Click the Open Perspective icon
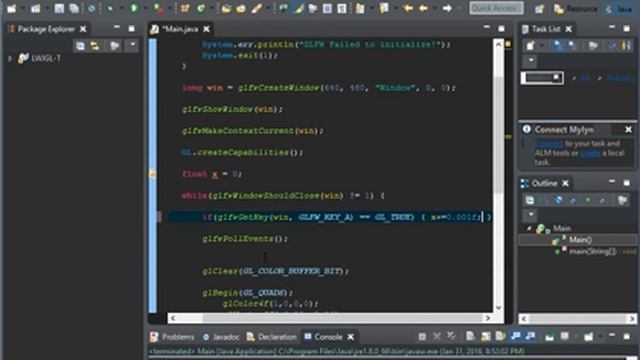640x360 pixels. (x=539, y=9)
